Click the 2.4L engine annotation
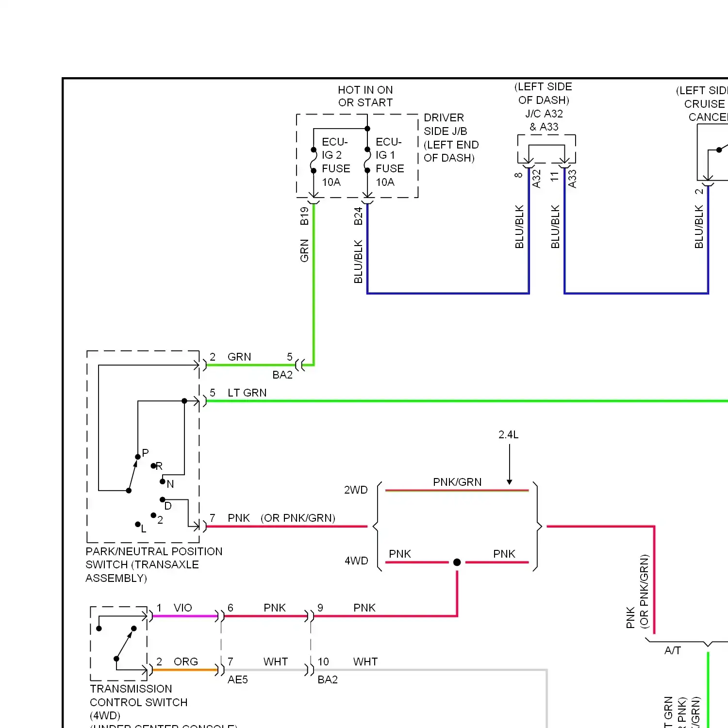 coord(509,434)
